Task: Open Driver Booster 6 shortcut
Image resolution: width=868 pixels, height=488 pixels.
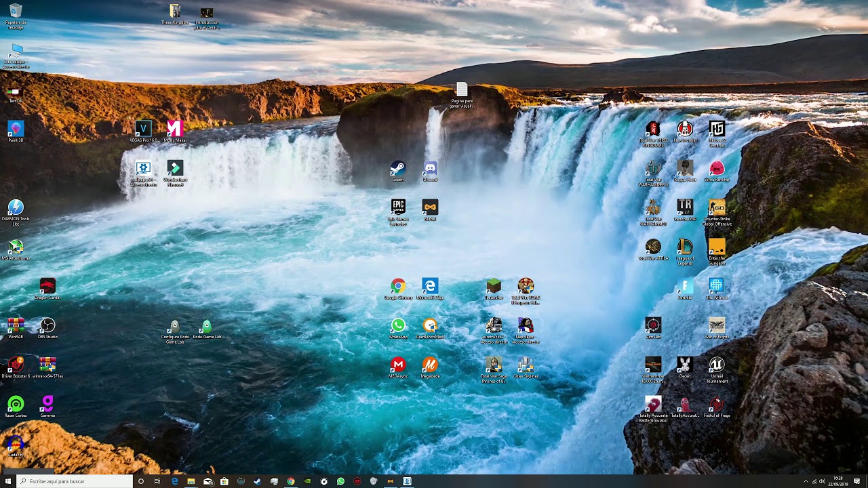Action: click(15, 367)
